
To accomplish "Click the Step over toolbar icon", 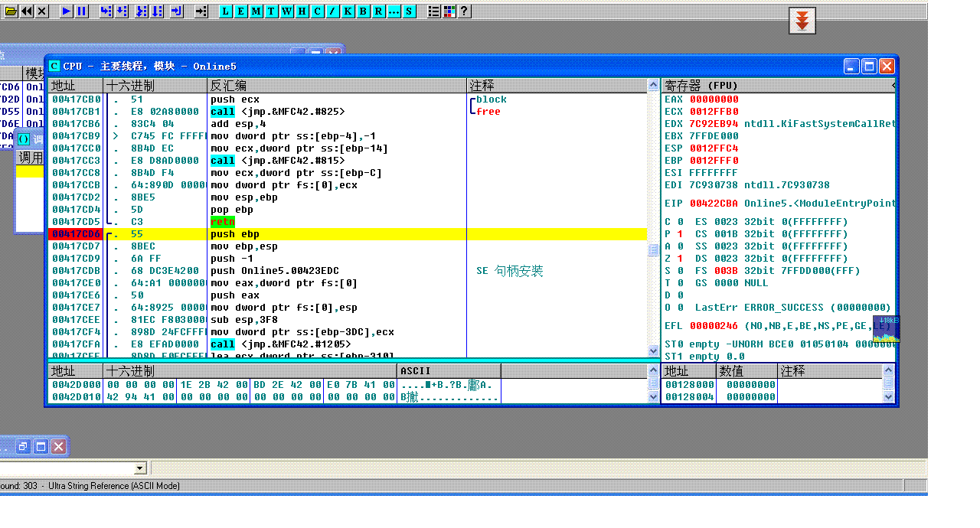I will click(x=122, y=11).
